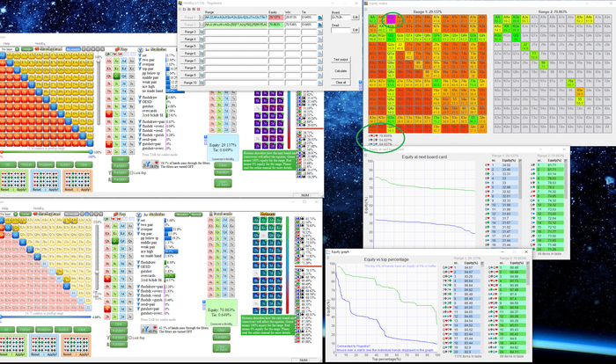Select AA cell in Range 2 equity matrix
This screenshot has height=364, width=616.
pyautogui.click(x=498, y=18)
